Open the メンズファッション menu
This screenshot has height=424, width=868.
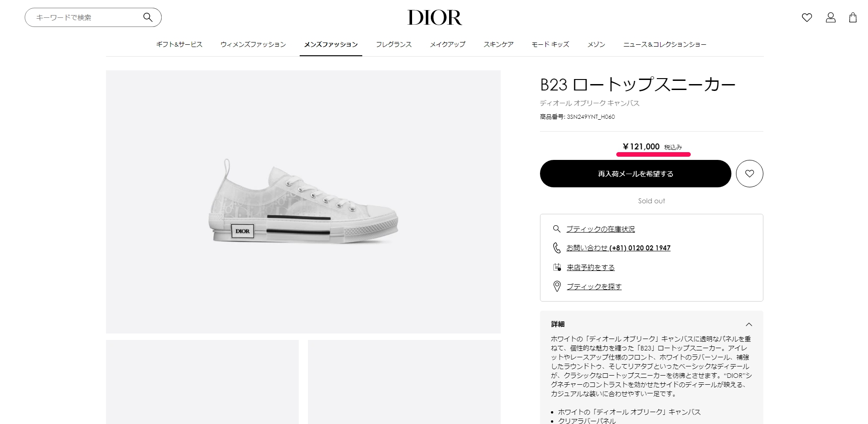331,44
